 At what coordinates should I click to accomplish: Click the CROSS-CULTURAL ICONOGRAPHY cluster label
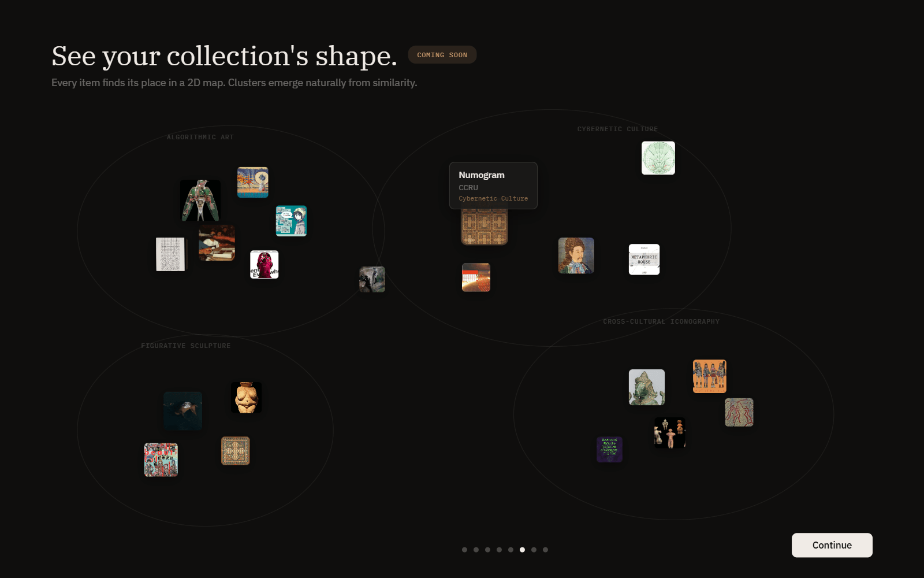[x=661, y=321]
